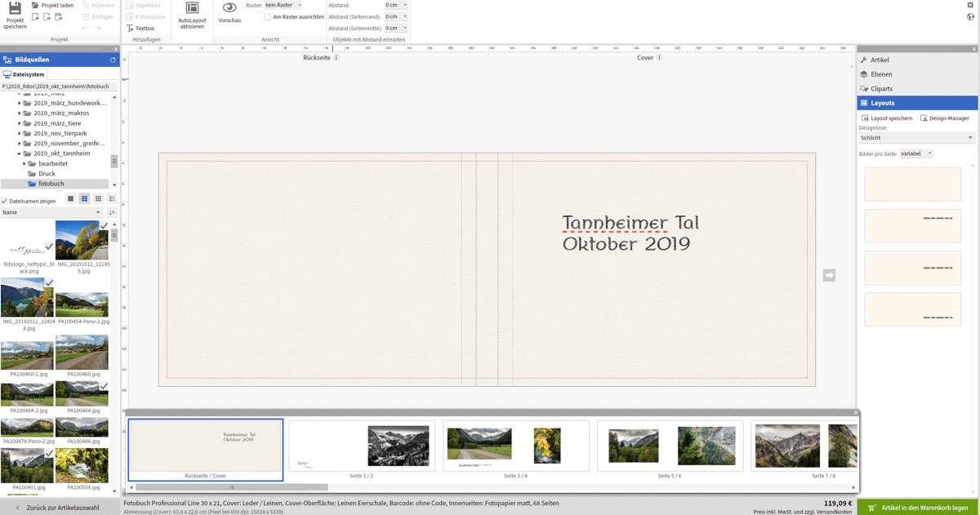Expand the bearbeitet folder
Viewport: 980px width, 515px height.
[x=24, y=164]
